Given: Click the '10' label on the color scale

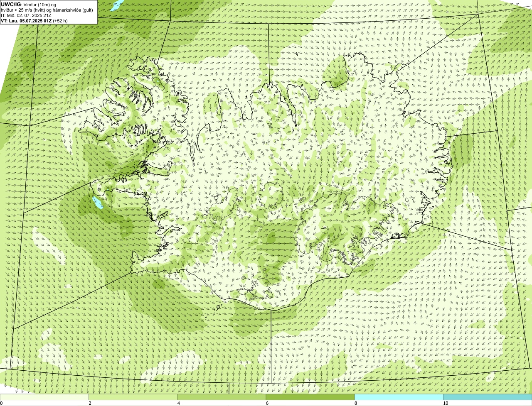Looking at the screenshot, I should 446,403.
